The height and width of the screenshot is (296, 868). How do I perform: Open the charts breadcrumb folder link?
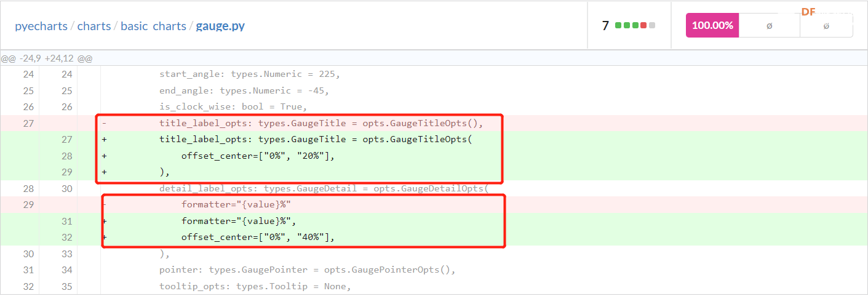94,26
